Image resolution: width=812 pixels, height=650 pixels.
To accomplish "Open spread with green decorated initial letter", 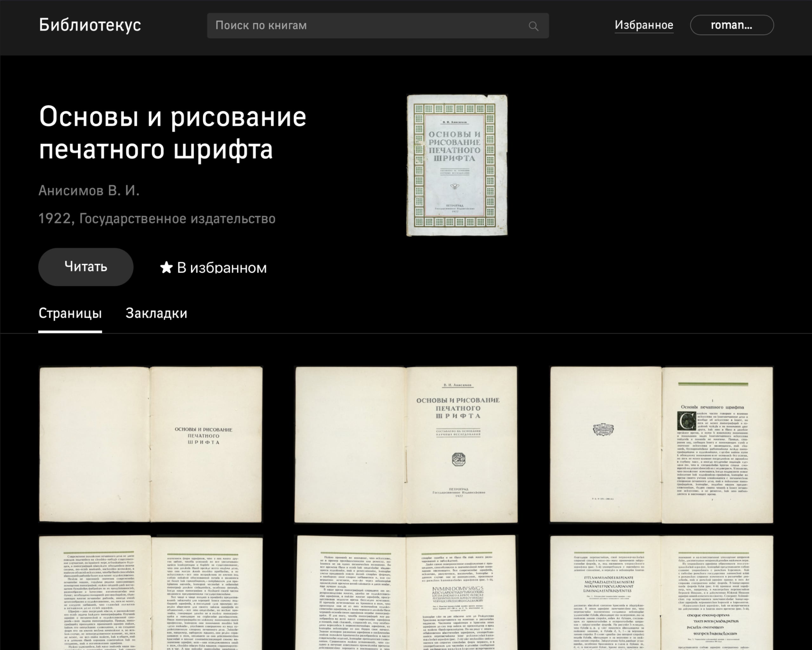I will [x=661, y=444].
